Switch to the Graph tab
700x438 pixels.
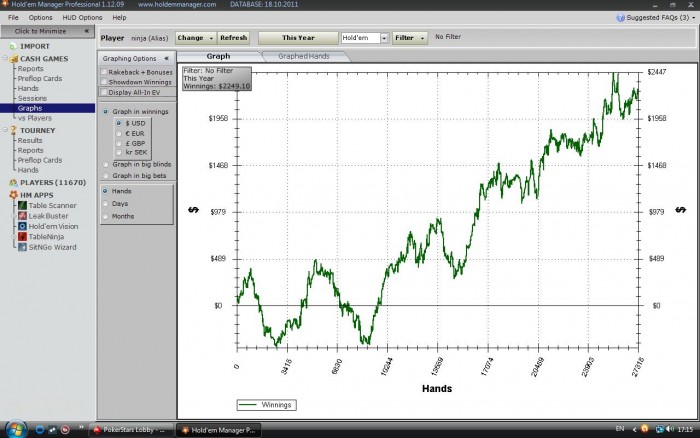click(x=218, y=56)
